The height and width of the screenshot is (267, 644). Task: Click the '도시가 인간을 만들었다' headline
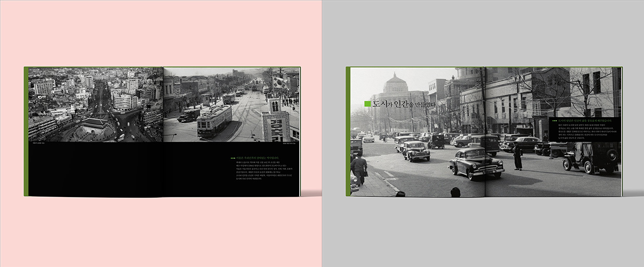coord(404,104)
